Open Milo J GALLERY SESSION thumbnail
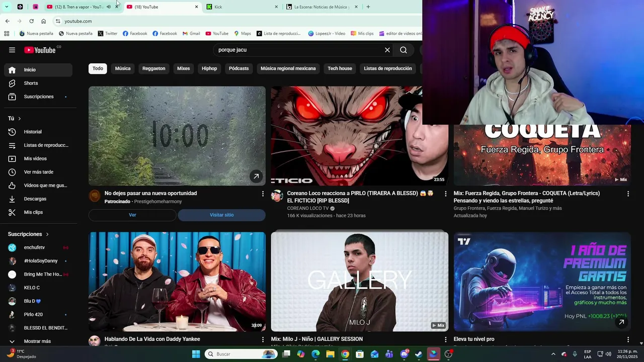 point(359,282)
